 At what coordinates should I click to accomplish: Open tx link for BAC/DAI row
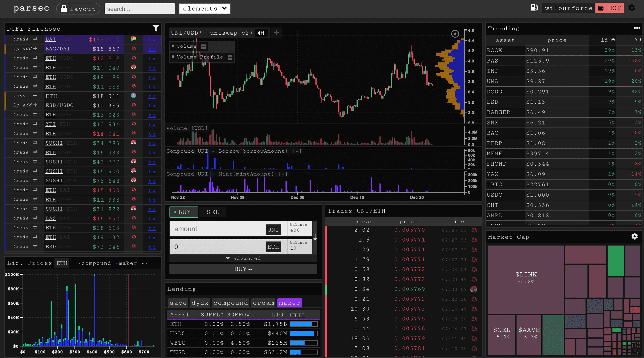pos(152,49)
